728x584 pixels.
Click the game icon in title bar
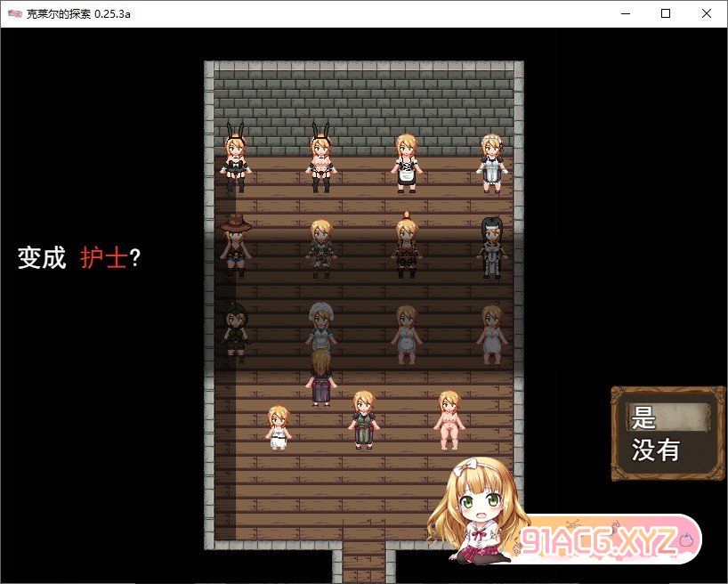14,14
